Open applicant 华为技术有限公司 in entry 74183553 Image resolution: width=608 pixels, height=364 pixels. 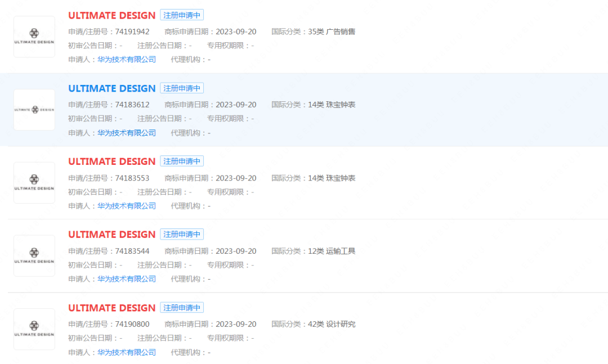coord(127,206)
